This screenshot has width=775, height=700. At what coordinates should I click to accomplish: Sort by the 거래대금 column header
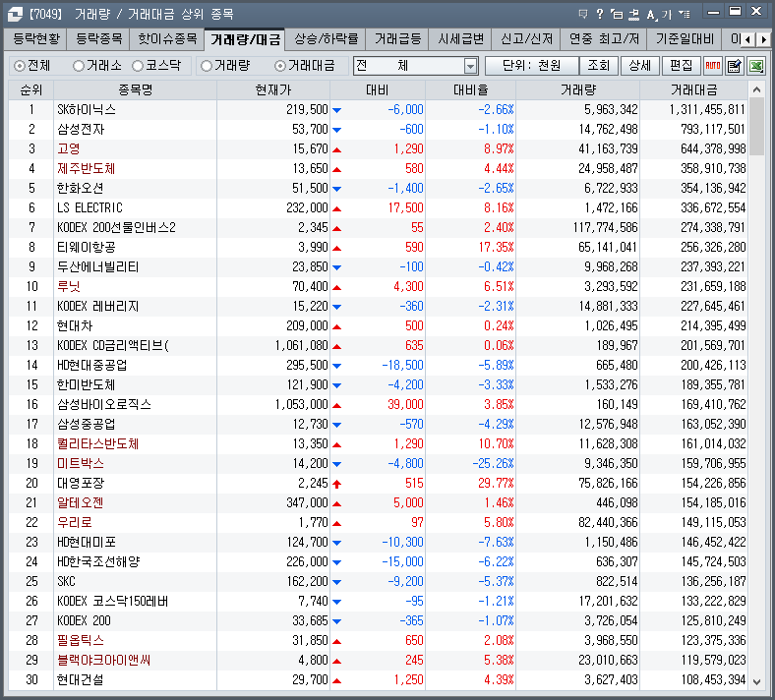pos(693,89)
